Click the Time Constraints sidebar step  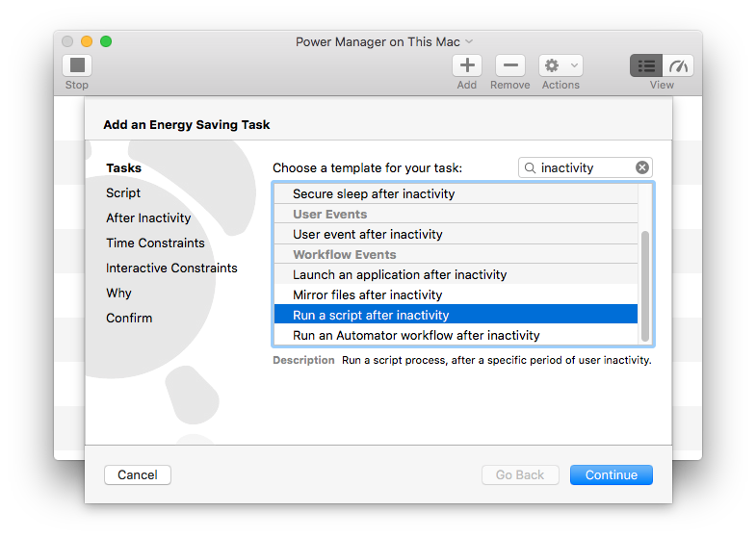point(155,243)
